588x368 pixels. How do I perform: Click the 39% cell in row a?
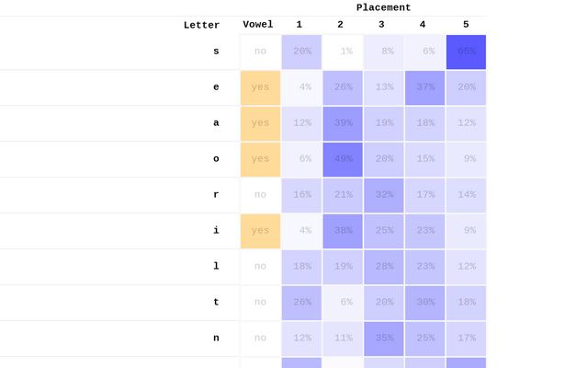pyautogui.click(x=342, y=122)
